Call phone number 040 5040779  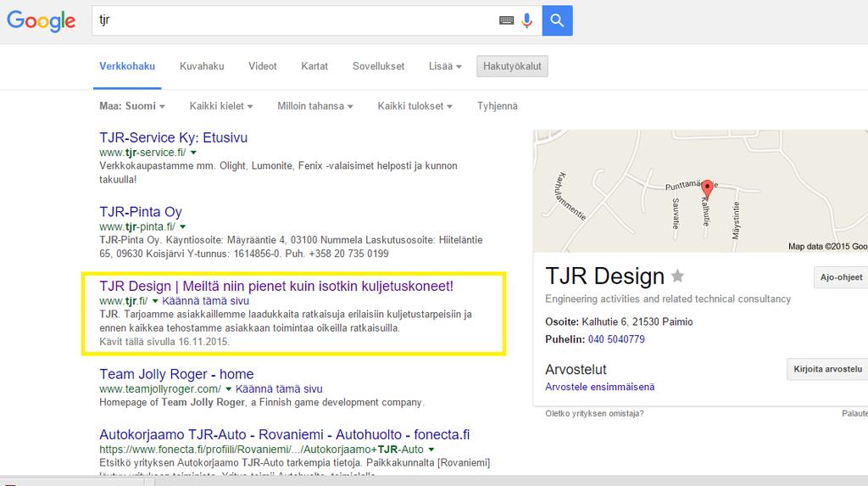616,339
